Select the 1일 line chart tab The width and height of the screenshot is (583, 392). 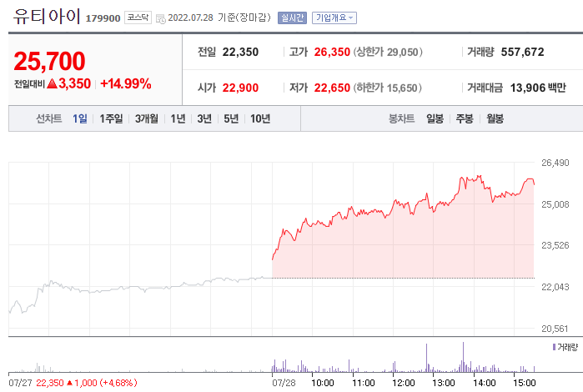79,118
